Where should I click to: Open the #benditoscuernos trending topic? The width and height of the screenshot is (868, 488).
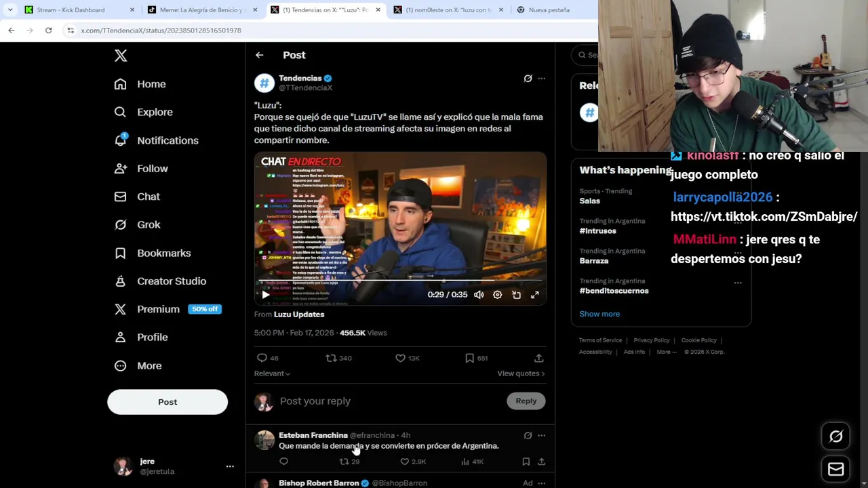614,291
